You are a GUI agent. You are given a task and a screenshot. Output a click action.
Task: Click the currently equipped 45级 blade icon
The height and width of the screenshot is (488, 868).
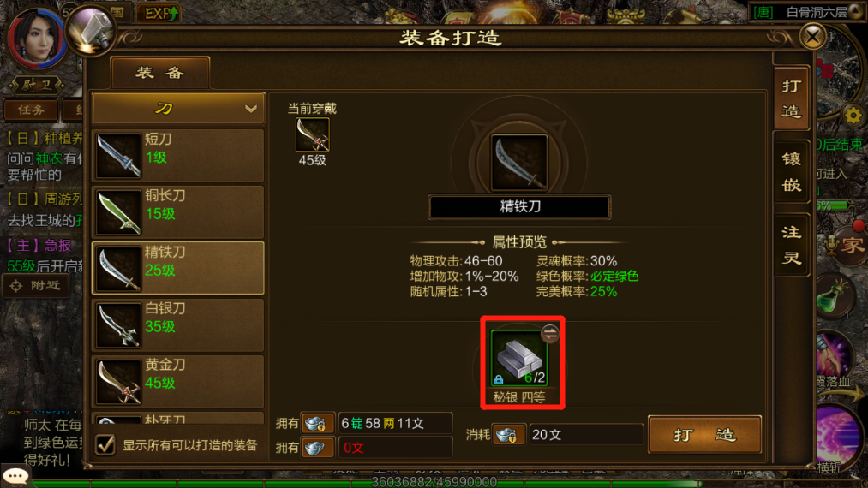point(312,134)
